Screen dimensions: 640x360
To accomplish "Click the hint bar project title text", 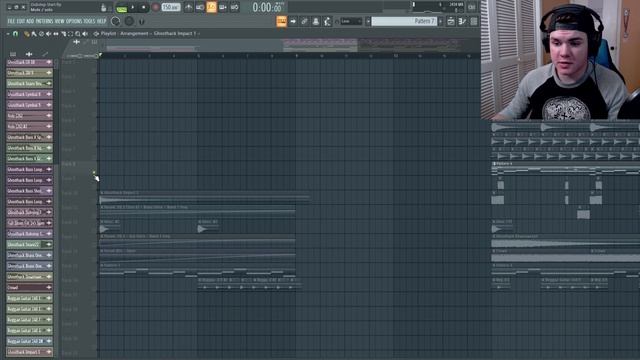I will pyautogui.click(x=46, y=4).
